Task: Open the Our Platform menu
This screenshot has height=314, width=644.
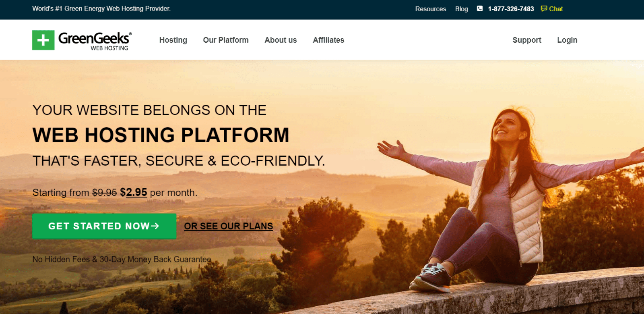Action: click(x=226, y=40)
